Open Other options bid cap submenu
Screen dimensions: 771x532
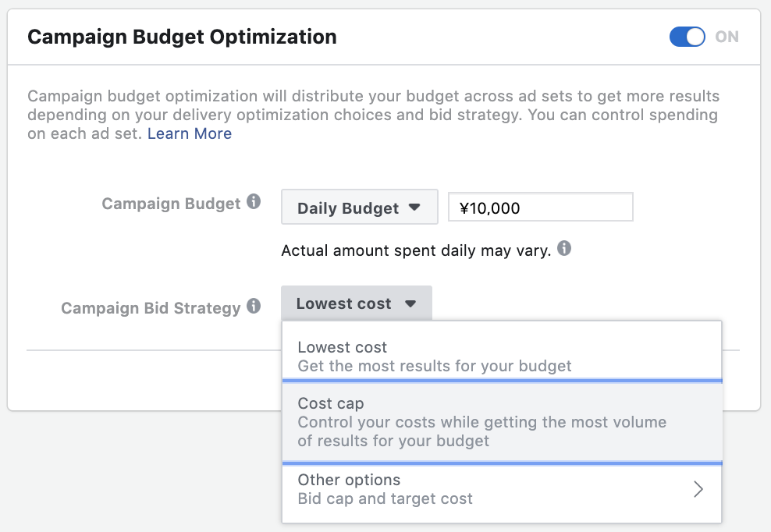click(502, 489)
